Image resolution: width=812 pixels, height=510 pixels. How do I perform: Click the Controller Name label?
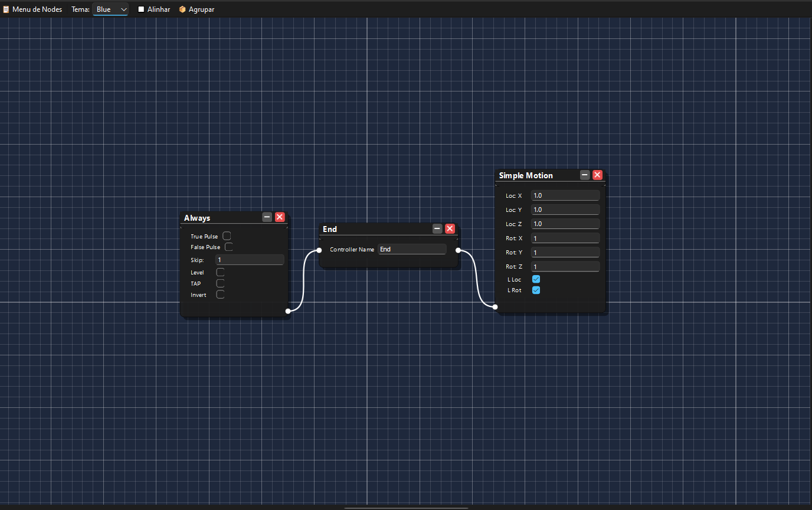352,250
